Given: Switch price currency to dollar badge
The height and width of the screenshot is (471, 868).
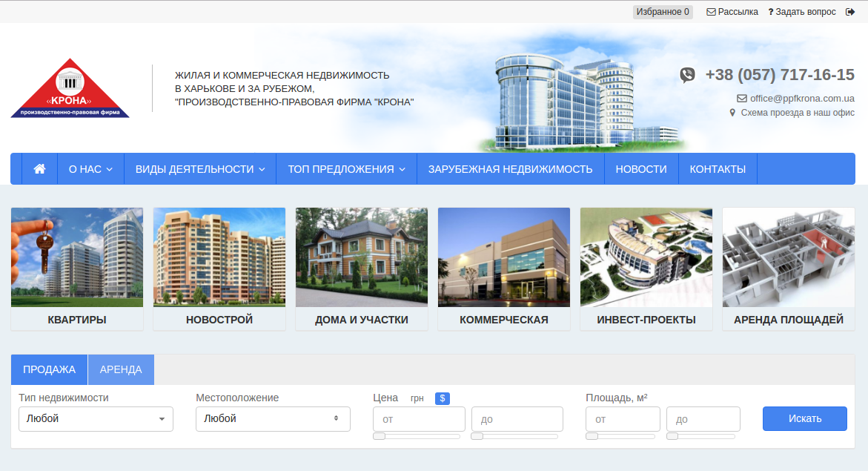Looking at the screenshot, I should click(443, 398).
